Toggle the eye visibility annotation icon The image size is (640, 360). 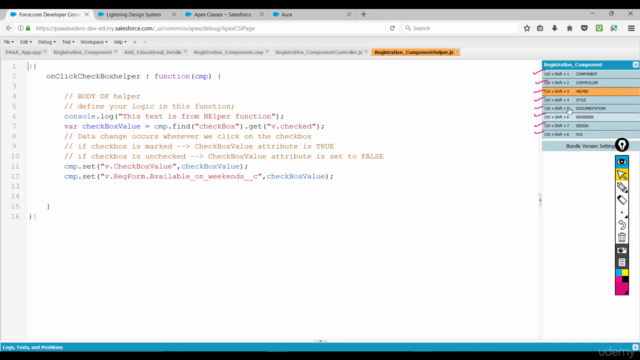point(622,162)
